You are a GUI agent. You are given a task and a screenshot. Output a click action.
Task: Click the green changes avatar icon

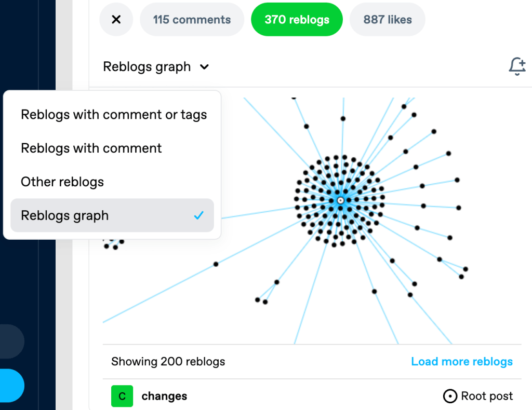click(x=122, y=396)
